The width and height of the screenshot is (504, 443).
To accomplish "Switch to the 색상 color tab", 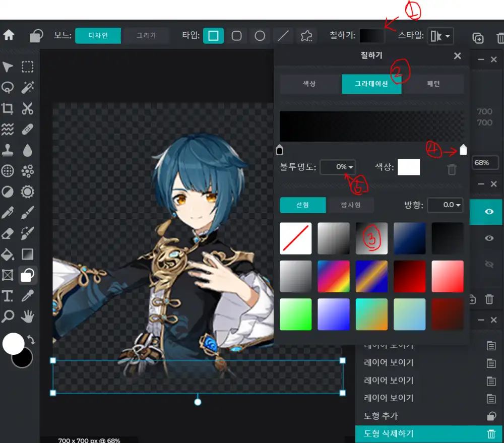I will tap(309, 84).
